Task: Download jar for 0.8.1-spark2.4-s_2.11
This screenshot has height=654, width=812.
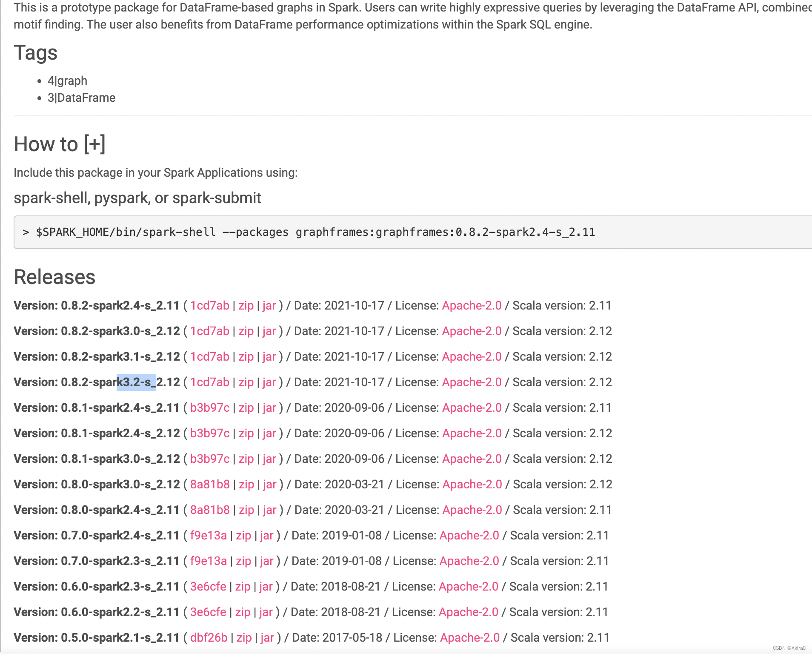Action: [x=270, y=408]
